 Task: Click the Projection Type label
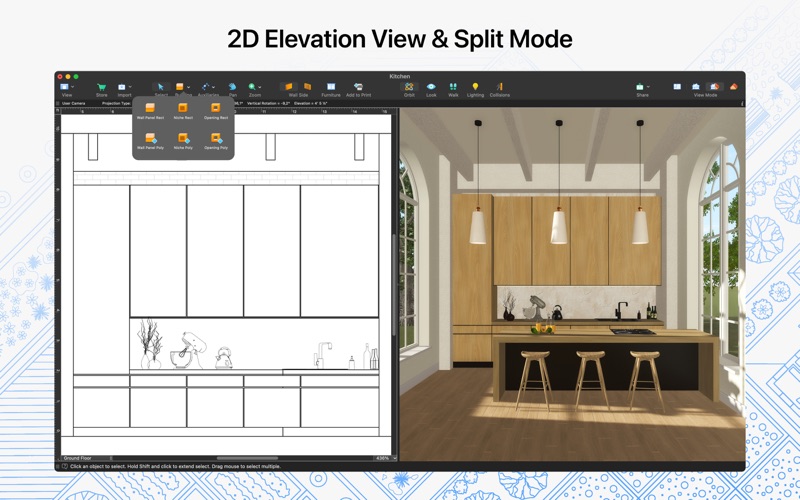point(116,104)
